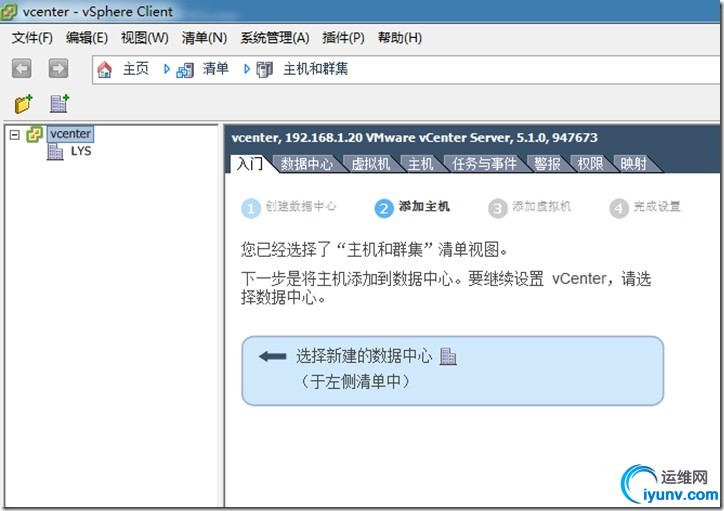The image size is (724, 511).
Task: Click the LYS datacenter icon in tree
Action: point(55,151)
